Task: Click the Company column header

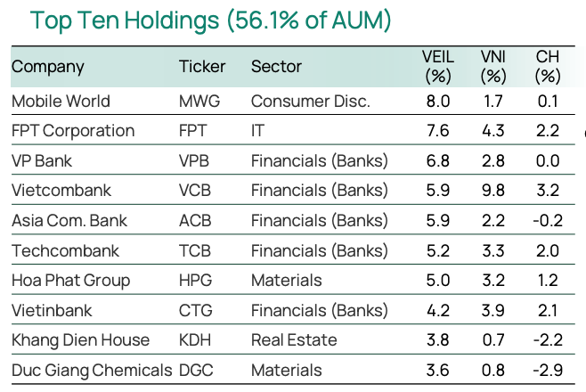Action: tap(48, 67)
